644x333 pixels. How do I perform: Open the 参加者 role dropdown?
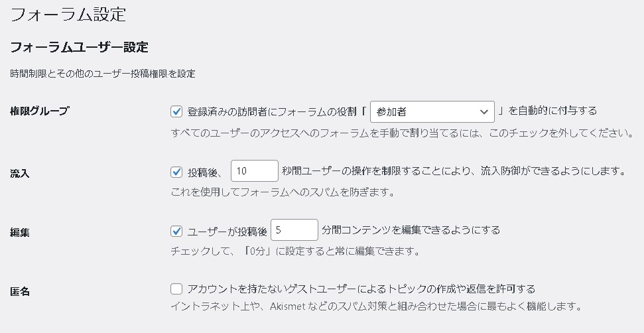432,111
